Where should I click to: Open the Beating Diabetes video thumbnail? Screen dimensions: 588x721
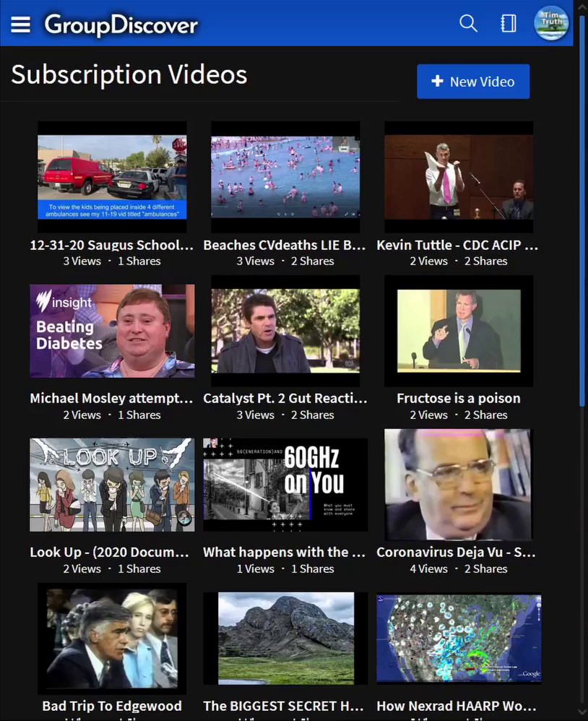click(x=112, y=331)
